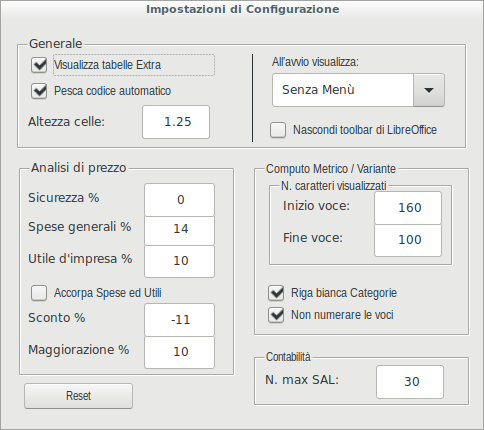Screen dimensions: 484x430
Task: Focus the N. max SAL field
Action: (410, 382)
